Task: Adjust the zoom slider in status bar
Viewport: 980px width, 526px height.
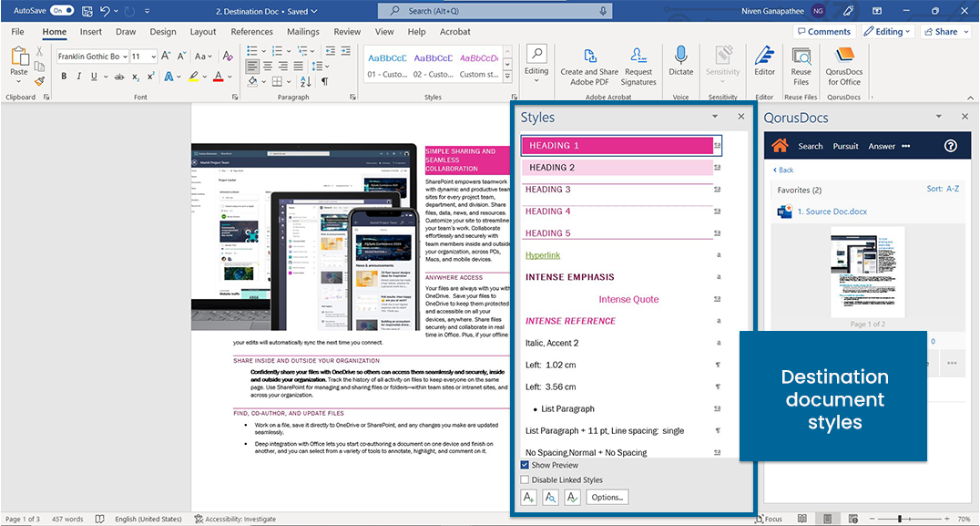Action: [x=901, y=519]
